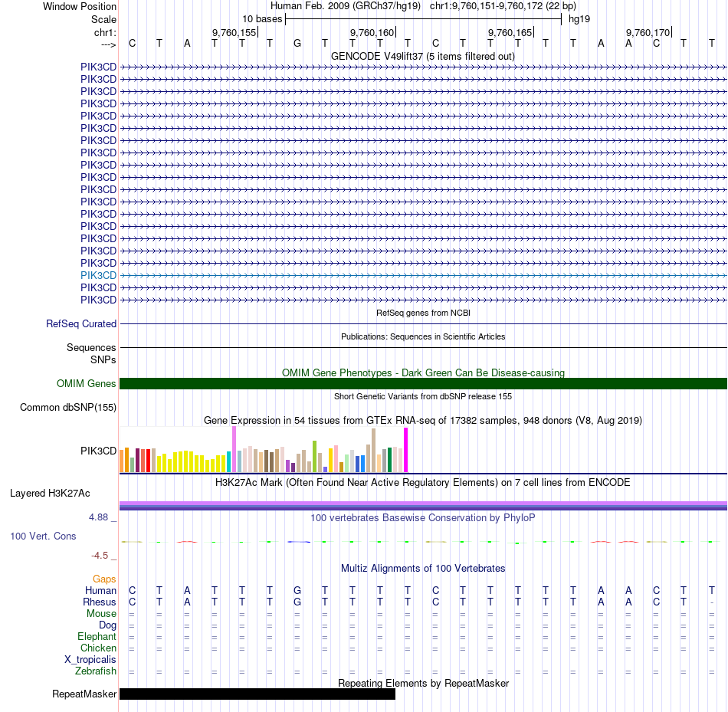
Task: Select the Mouse species row label
Action: [102, 614]
